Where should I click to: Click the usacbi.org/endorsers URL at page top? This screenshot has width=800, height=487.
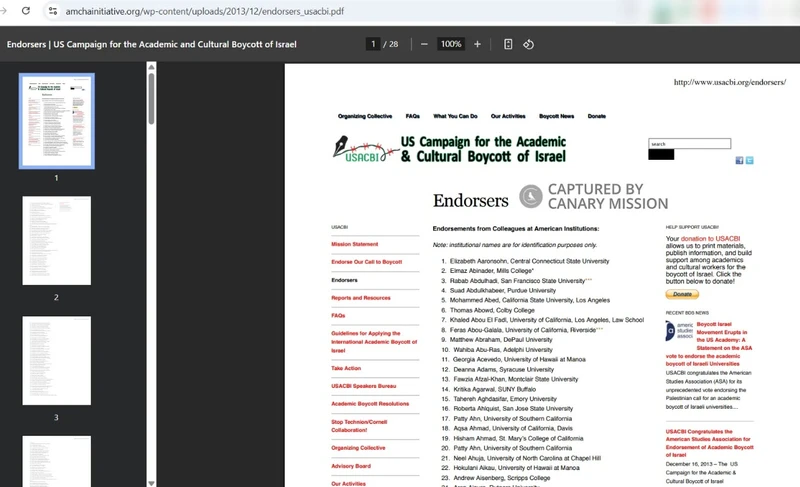tap(730, 82)
